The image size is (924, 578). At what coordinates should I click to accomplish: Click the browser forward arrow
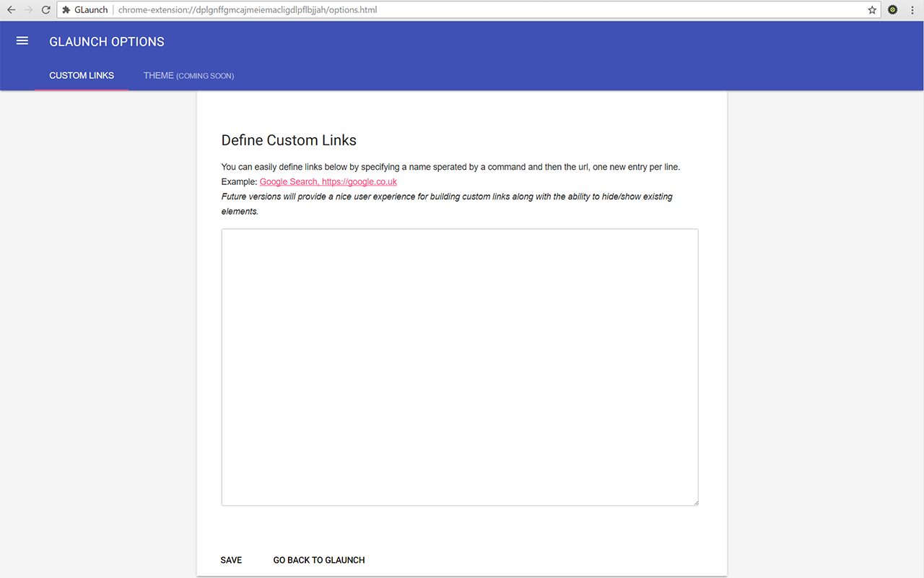point(28,10)
